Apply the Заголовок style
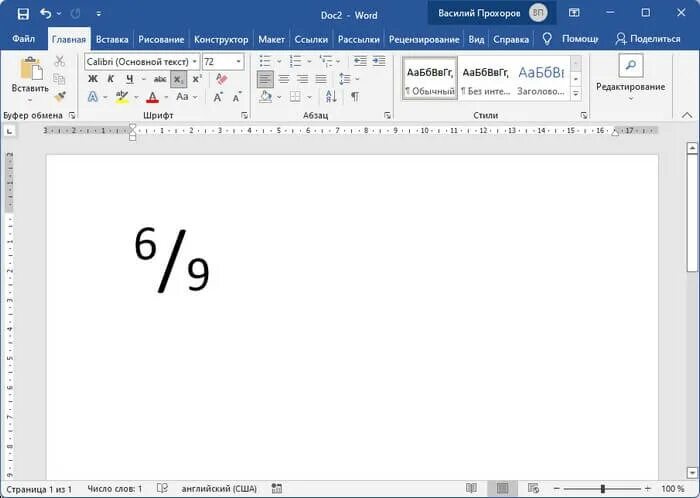Viewport: 700px width, 498px height. (x=541, y=79)
